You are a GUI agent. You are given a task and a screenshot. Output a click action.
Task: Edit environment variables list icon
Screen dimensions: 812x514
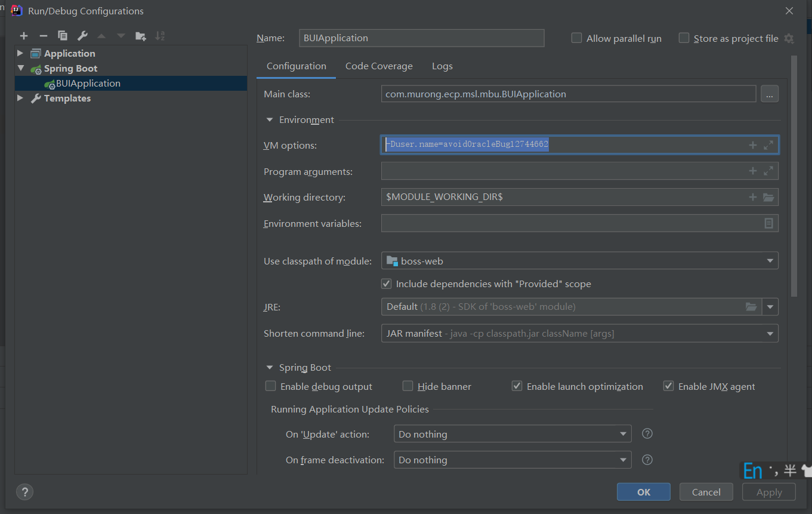tap(768, 223)
